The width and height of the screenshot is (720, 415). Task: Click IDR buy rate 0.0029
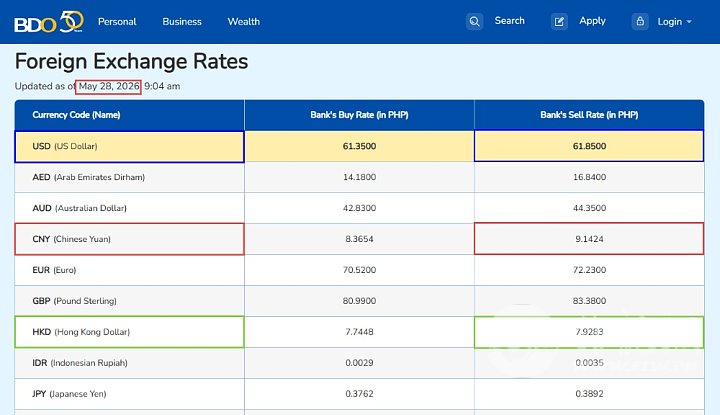click(359, 363)
